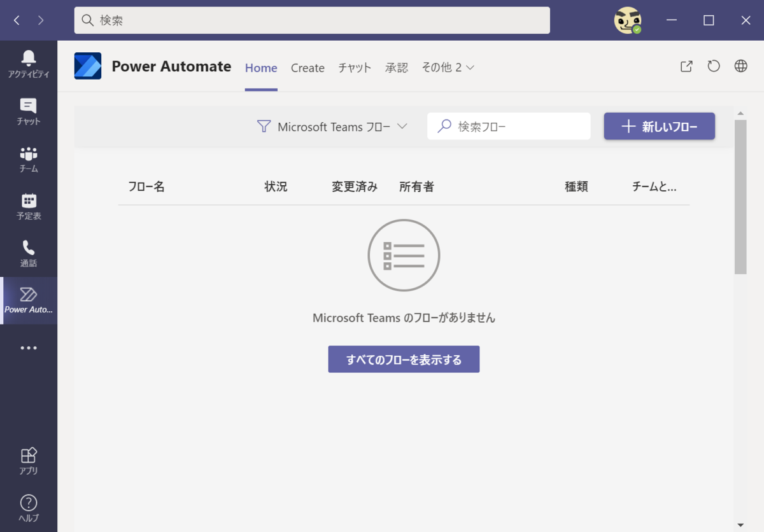Click the scrollbar down arrow
764x532 pixels.
pos(740,525)
